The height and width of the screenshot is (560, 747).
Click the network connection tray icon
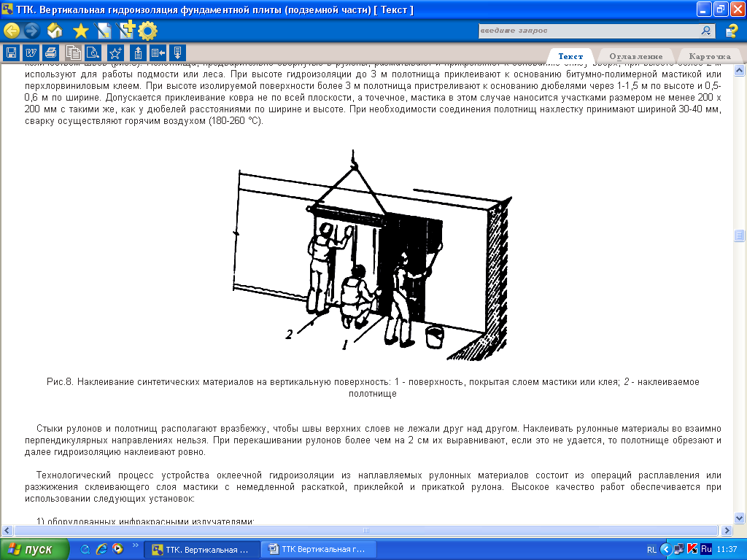click(679, 549)
